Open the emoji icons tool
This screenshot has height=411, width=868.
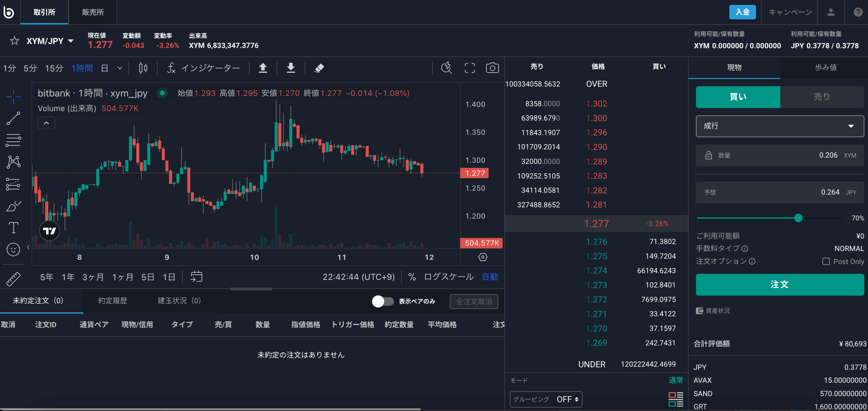14,250
